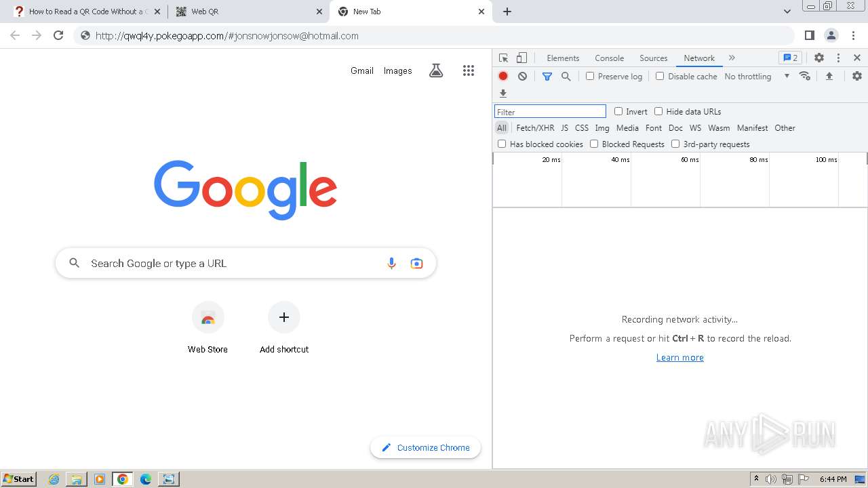
Task: Filter requests by CSS
Action: coord(582,128)
